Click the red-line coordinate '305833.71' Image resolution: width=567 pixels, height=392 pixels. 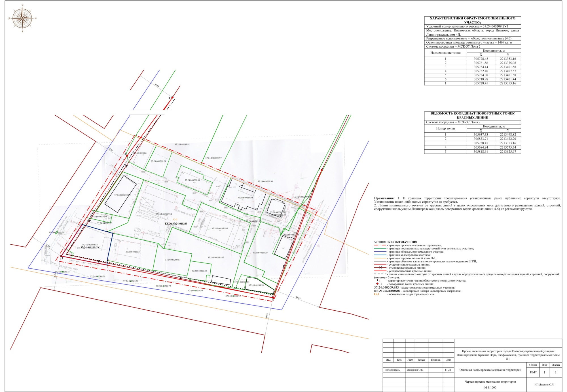(x=481, y=139)
